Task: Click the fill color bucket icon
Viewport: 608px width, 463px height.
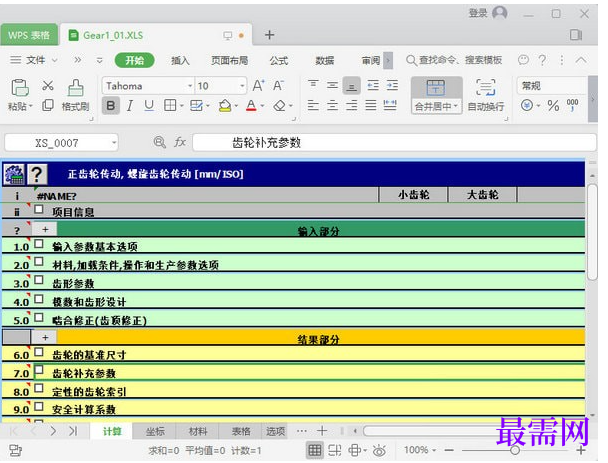Action: [x=225, y=105]
